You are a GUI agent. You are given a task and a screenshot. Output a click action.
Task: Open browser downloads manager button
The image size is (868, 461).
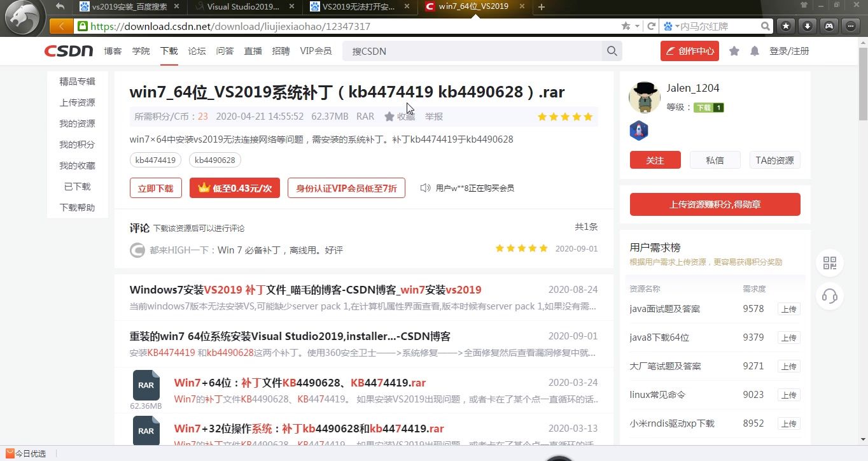tap(807, 26)
